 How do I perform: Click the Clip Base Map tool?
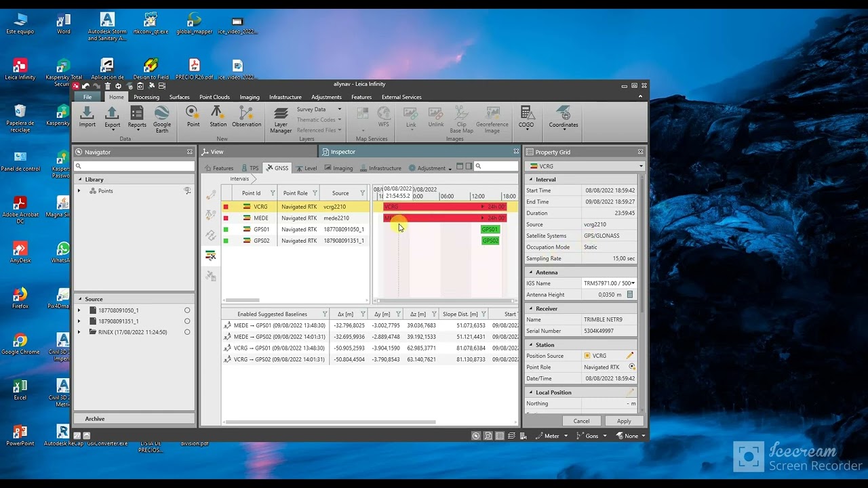click(461, 119)
